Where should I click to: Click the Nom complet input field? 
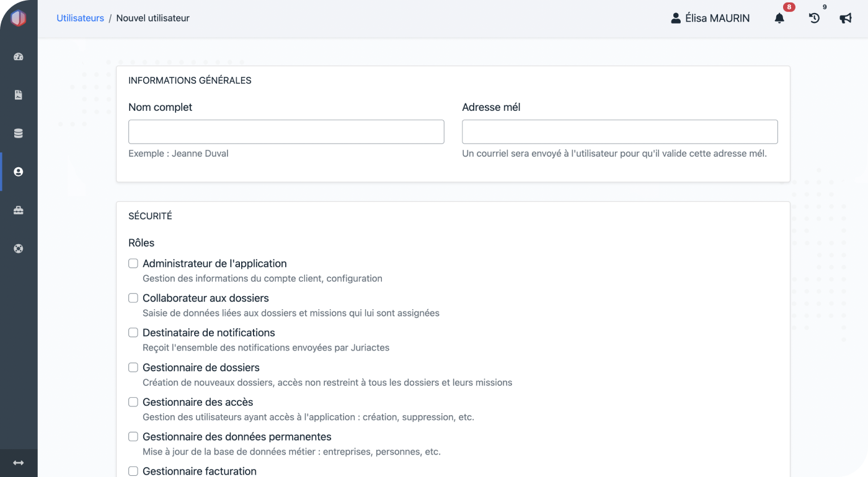(286, 132)
